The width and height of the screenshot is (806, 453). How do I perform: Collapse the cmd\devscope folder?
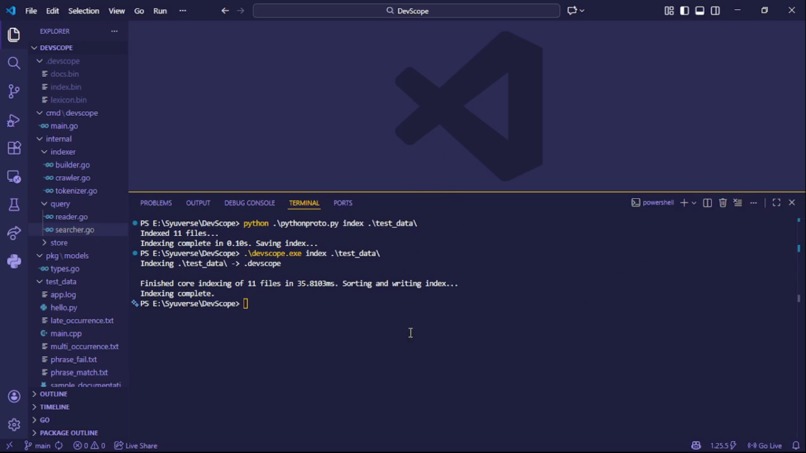[x=78, y=113]
